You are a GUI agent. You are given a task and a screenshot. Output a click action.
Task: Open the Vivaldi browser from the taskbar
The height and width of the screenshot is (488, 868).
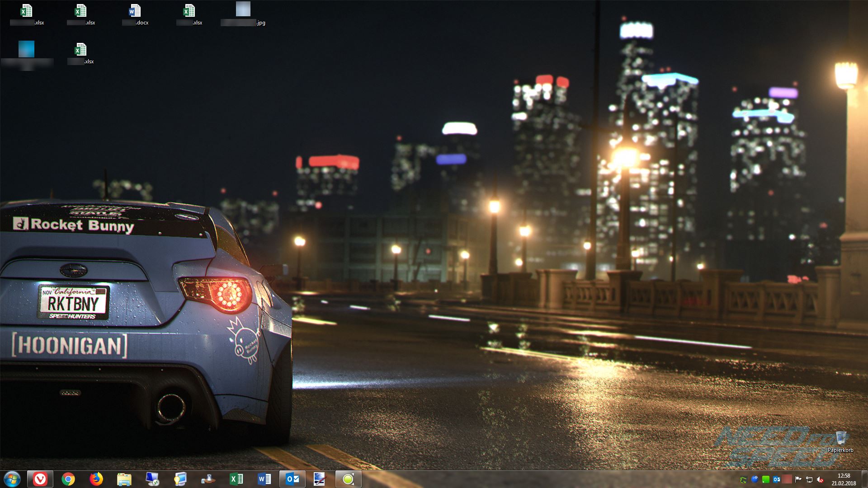click(40, 479)
